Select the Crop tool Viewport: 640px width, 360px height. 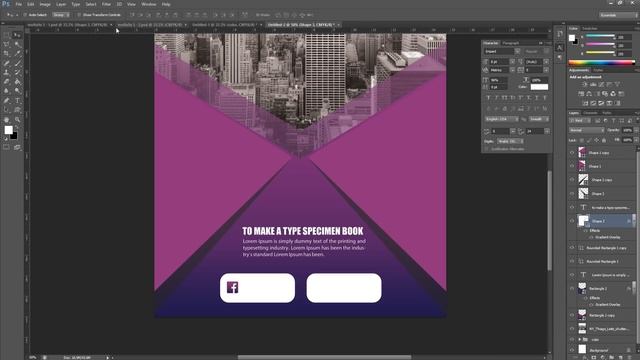7,53
